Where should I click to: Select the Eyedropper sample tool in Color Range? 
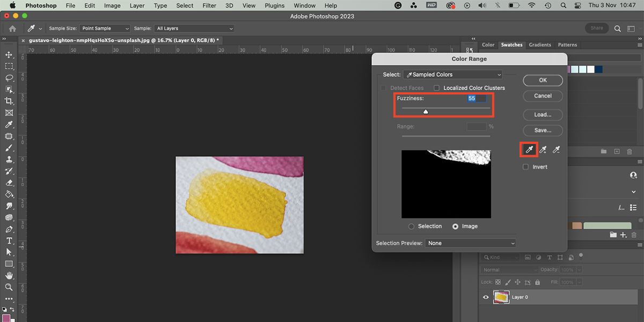[529, 150]
